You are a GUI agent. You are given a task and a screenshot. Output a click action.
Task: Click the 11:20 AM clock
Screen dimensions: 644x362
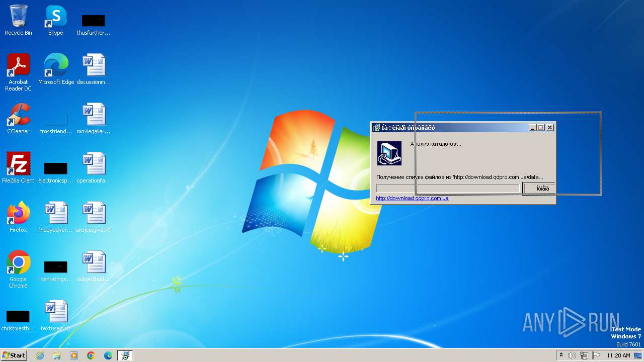click(x=618, y=355)
